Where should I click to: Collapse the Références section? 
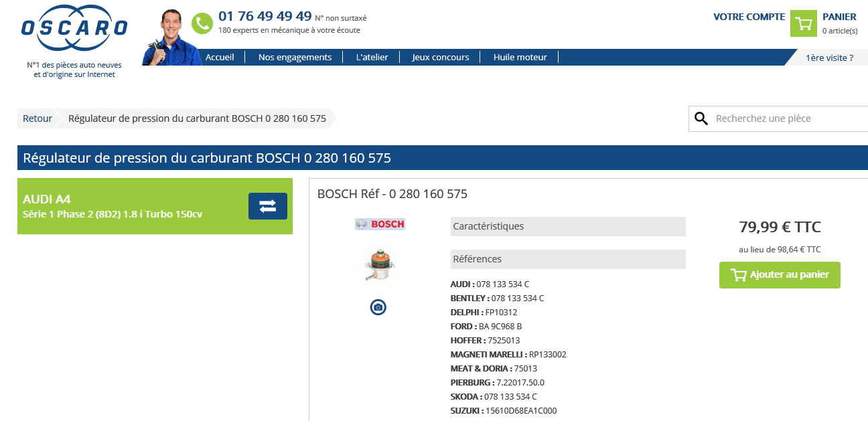pyautogui.click(x=568, y=259)
